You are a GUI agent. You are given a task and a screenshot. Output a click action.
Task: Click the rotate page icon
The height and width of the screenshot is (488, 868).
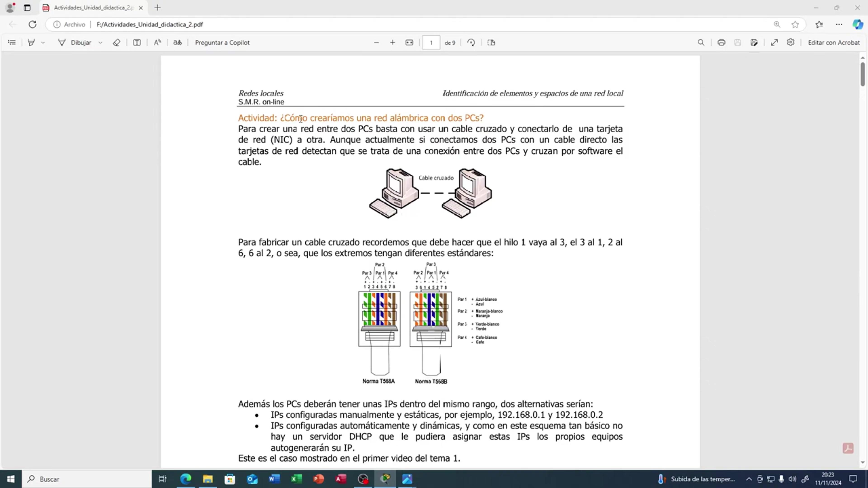pos(471,42)
